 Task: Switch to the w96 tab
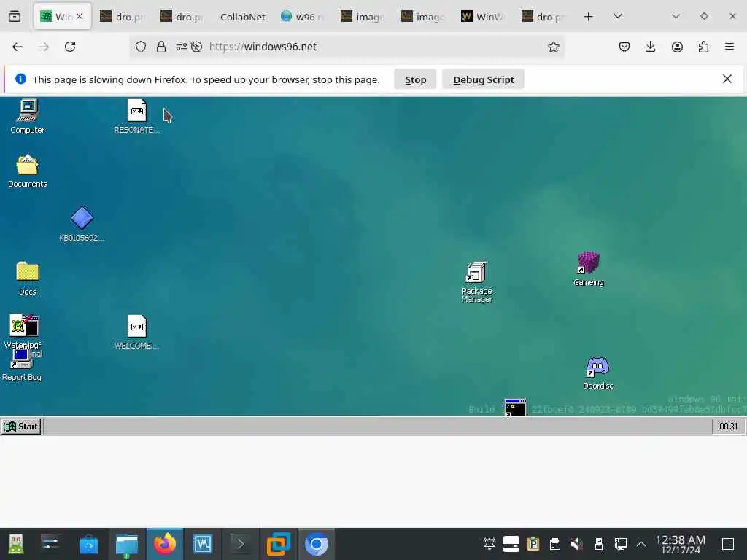coord(302,17)
